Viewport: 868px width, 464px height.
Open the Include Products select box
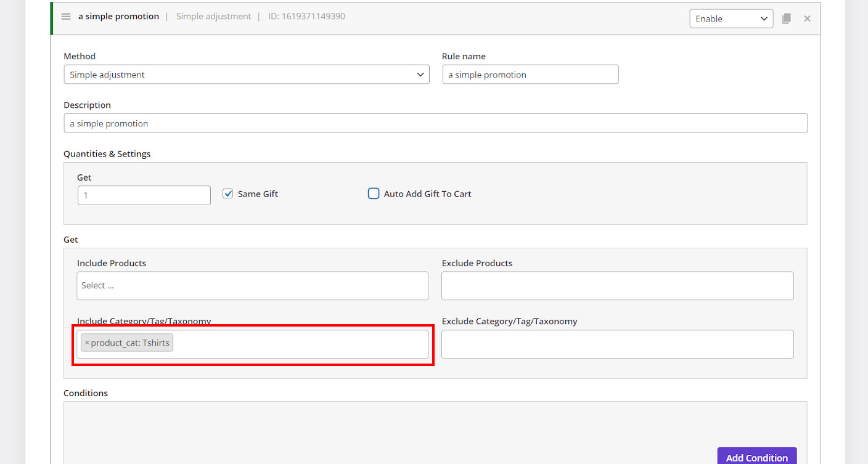[253, 286]
